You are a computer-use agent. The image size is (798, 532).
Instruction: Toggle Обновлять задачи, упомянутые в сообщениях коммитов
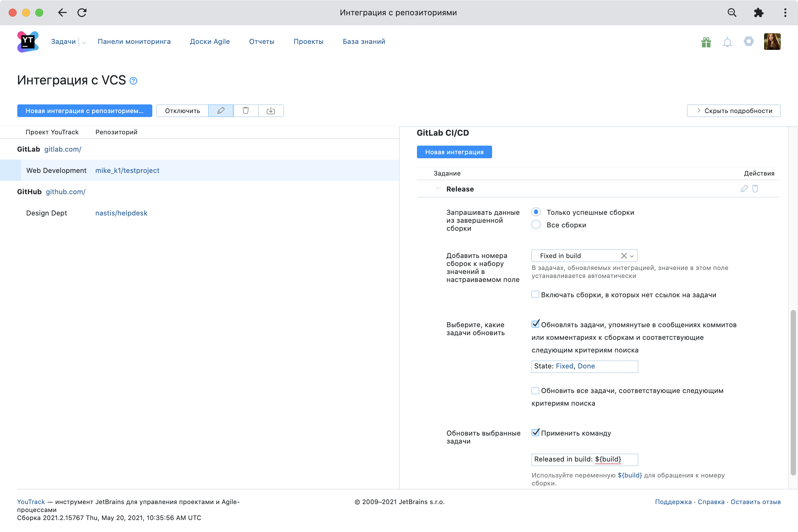[x=535, y=325]
